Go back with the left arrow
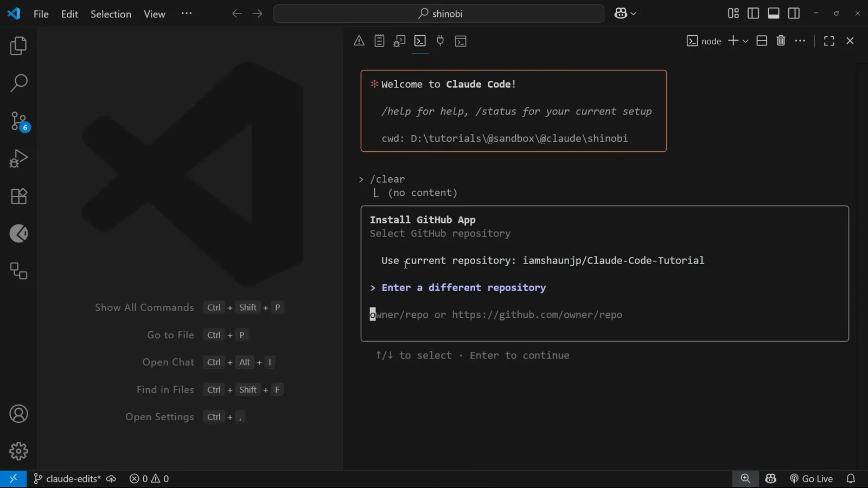 pyautogui.click(x=237, y=14)
